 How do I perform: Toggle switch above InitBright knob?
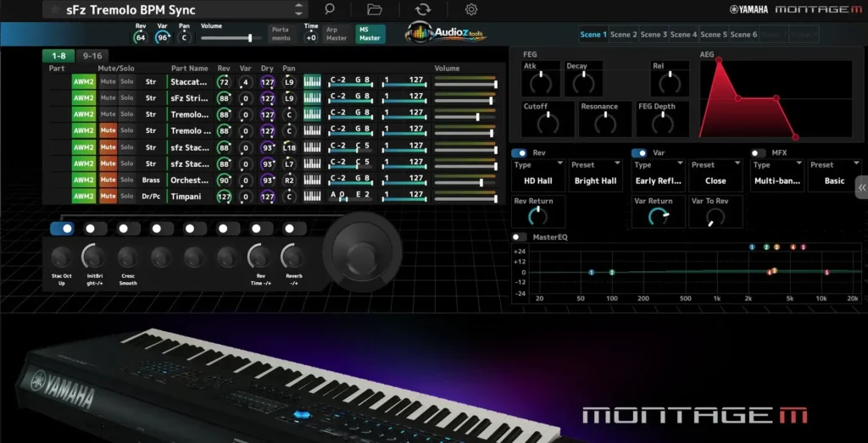95,229
